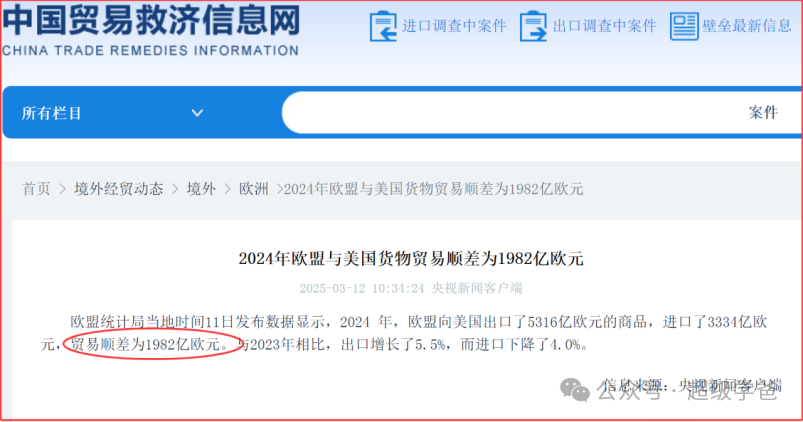Click the chevron arrow beside 所有栏目
The width and height of the screenshot is (803, 422).
point(197,113)
